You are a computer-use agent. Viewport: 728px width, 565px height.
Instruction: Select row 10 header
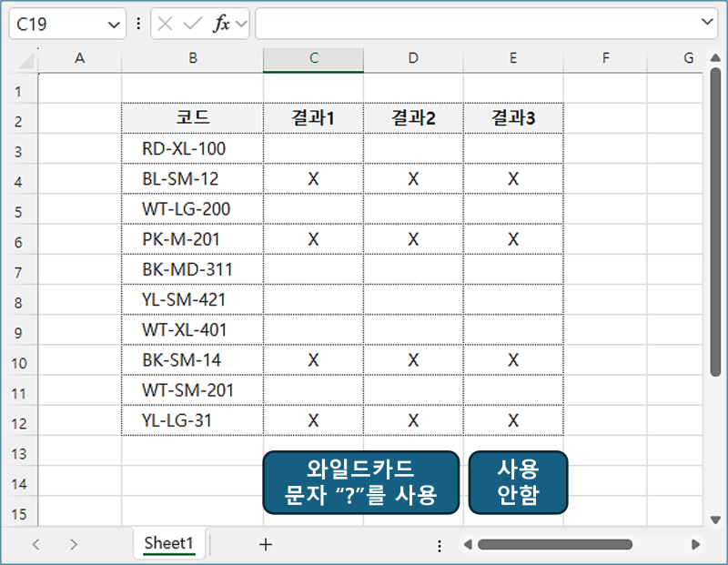(19, 360)
